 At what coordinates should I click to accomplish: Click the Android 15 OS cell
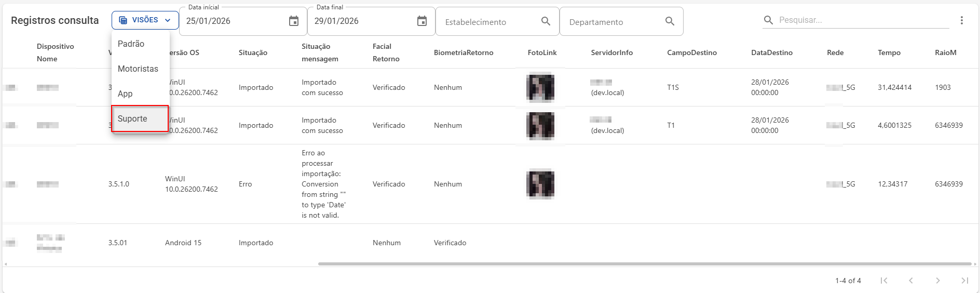click(x=183, y=243)
